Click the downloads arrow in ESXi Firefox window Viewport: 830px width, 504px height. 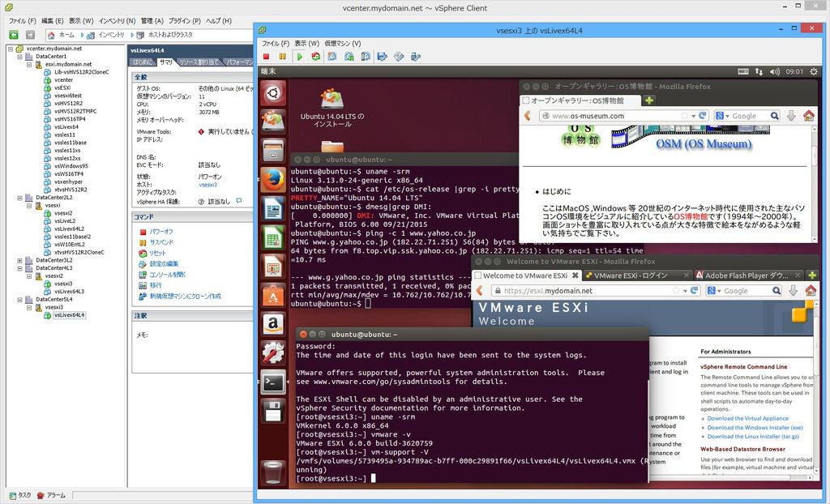793,291
